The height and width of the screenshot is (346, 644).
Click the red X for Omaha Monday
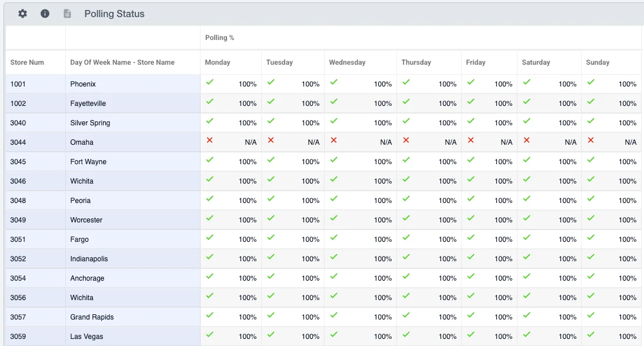click(x=209, y=140)
